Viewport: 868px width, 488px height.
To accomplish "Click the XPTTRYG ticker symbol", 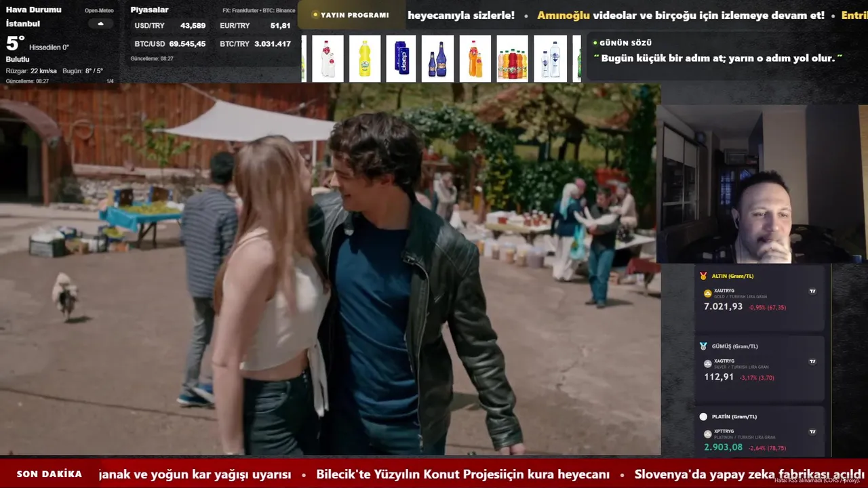I will tap(724, 431).
